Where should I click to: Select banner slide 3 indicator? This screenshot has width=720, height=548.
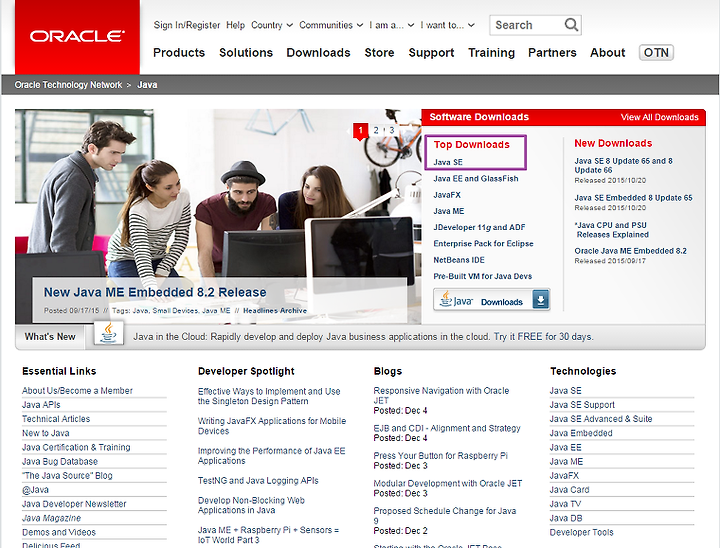click(392, 130)
